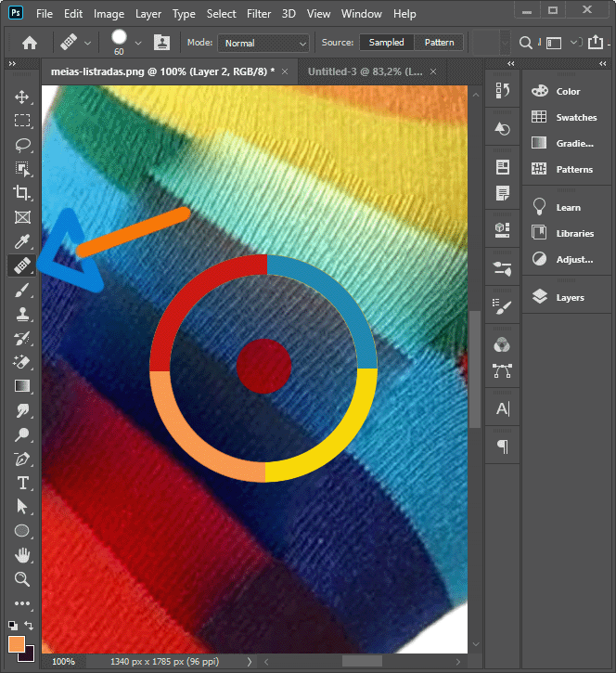Screen dimensions: 616x673
Task: Open the Paragraph panel icon
Action: (x=502, y=447)
